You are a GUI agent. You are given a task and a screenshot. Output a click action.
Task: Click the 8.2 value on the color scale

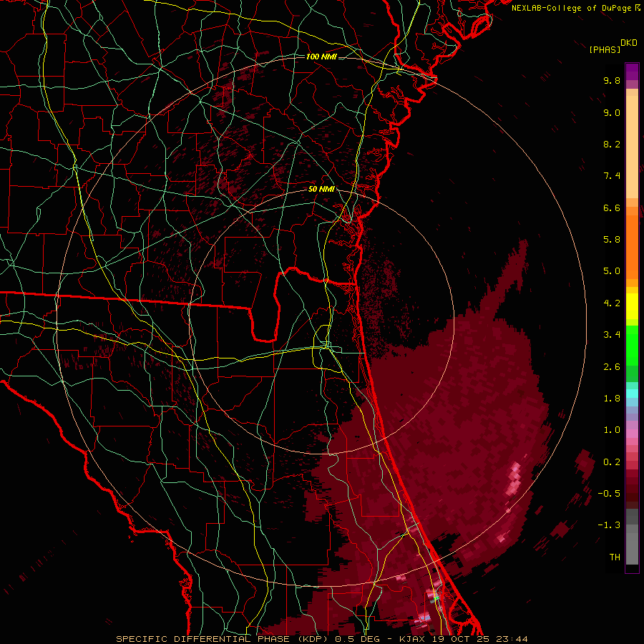(x=612, y=144)
